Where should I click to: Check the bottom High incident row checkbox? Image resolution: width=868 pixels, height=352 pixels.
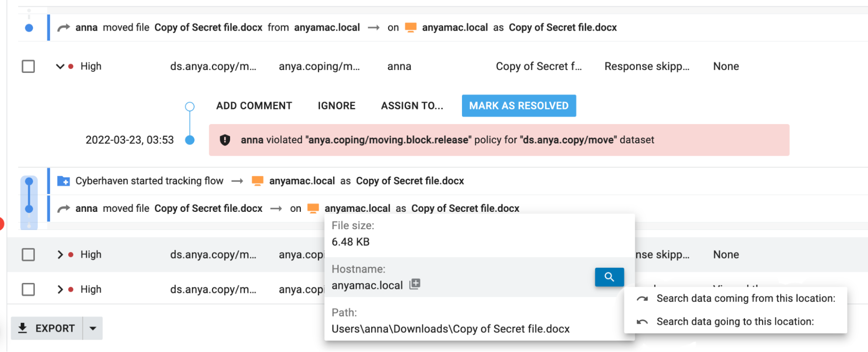pos(28,289)
